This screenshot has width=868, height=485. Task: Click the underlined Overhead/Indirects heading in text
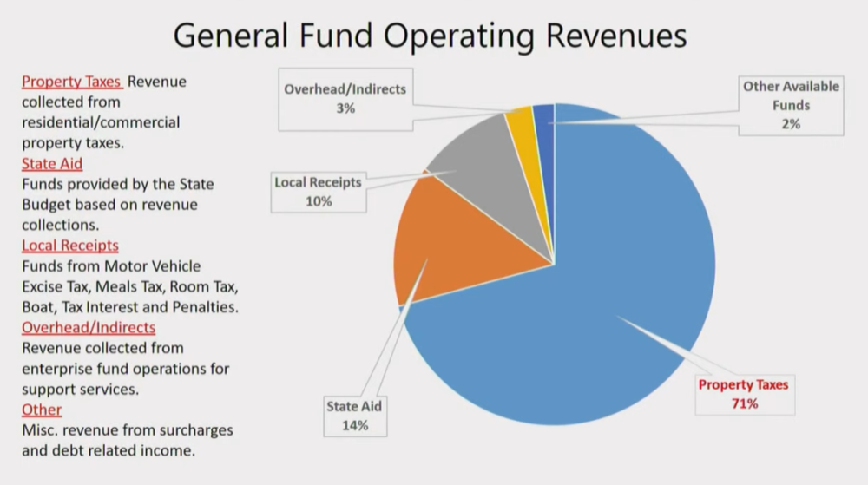pyautogui.click(x=88, y=327)
